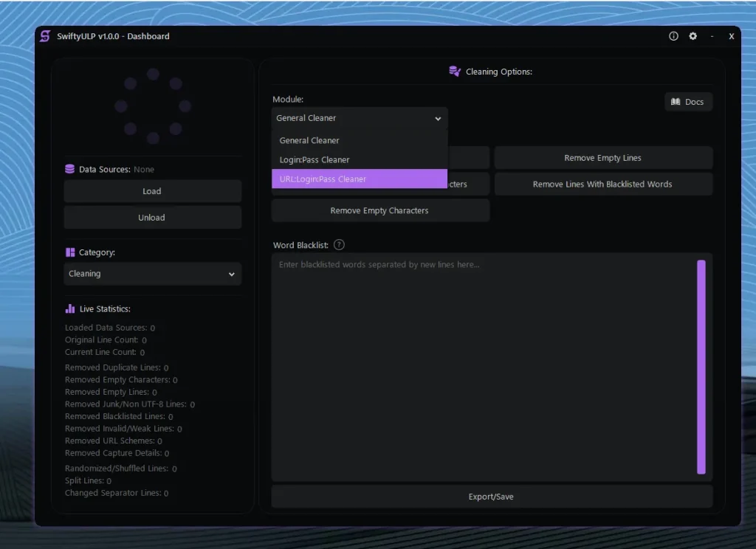The image size is (756, 549).
Task: Click the SwiftyULP logo in the title bar
Action: pos(44,36)
